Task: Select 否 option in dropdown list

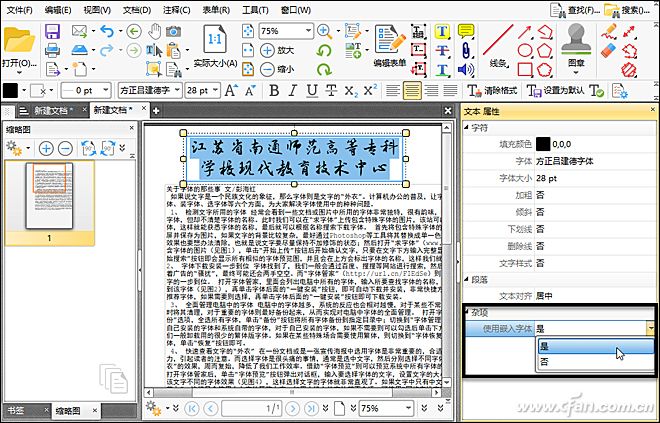Action: (594, 362)
